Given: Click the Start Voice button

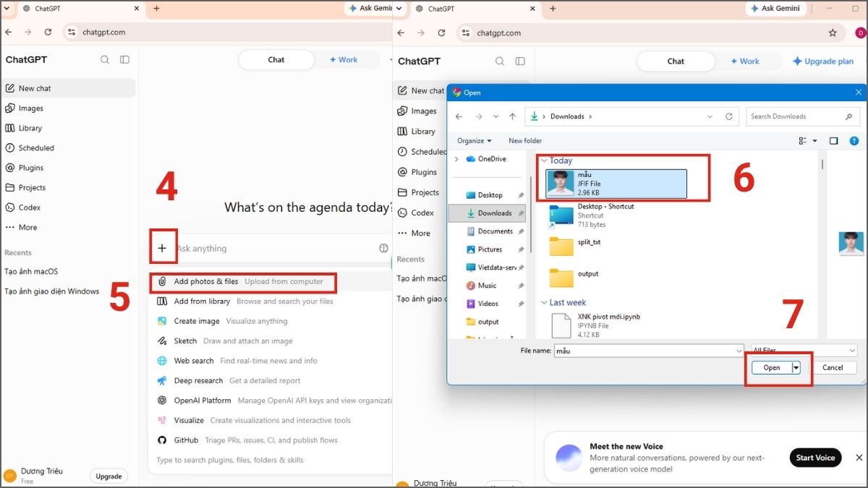Looking at the screenshot, I should point(815,458).
